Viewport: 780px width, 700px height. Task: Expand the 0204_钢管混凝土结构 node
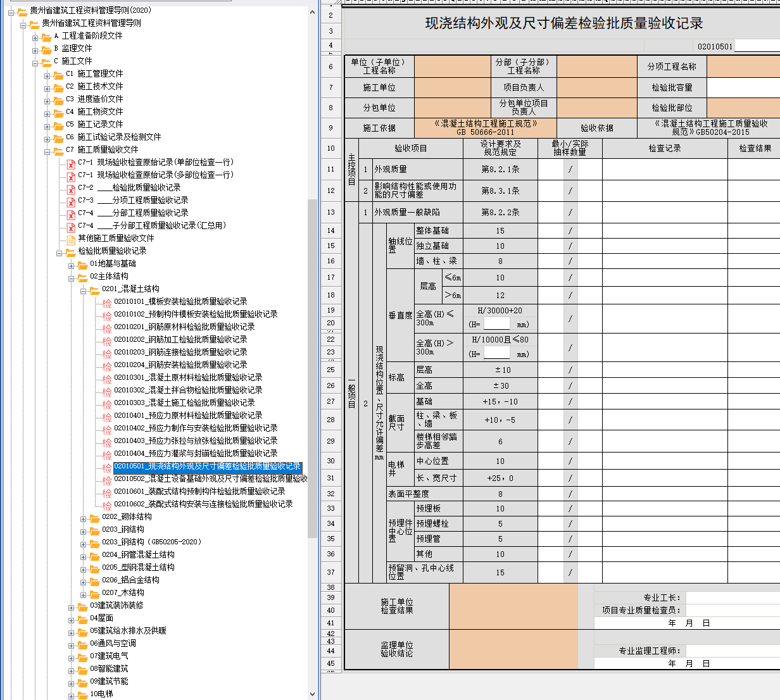[84, 556]
